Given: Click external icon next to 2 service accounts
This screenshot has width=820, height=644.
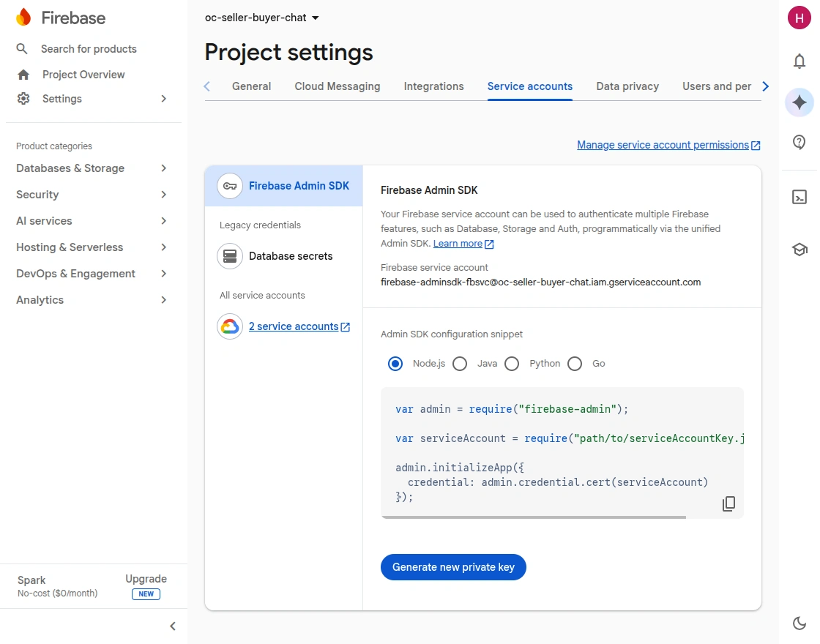Looking at the screenshot, I should tap(345, 326).
